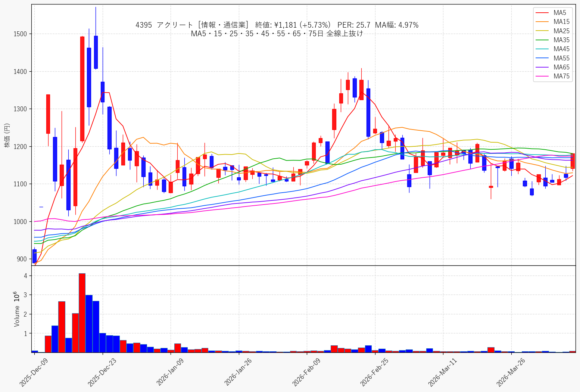The width and height of the screenshot is (580, 392).
Task: Click the subtitle text 全線上抜け
Action: click(x=345, y=34)
